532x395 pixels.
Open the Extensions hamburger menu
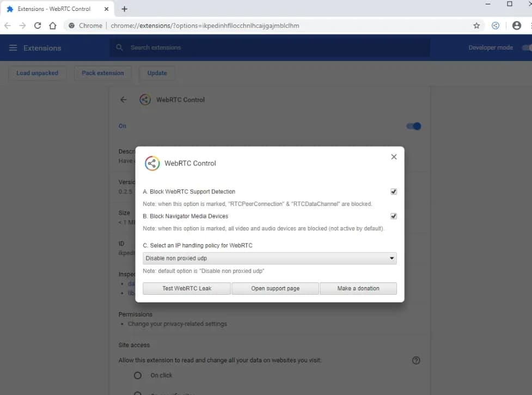point(13,47)
